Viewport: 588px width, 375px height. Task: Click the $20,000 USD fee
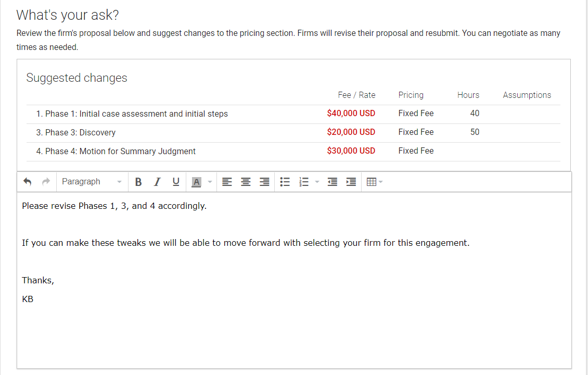(351, 132)
